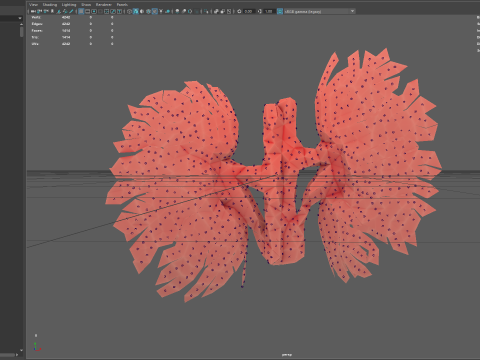Click the camera Bookmarks icon
This screenshot has width=480, height=360.
52,11
